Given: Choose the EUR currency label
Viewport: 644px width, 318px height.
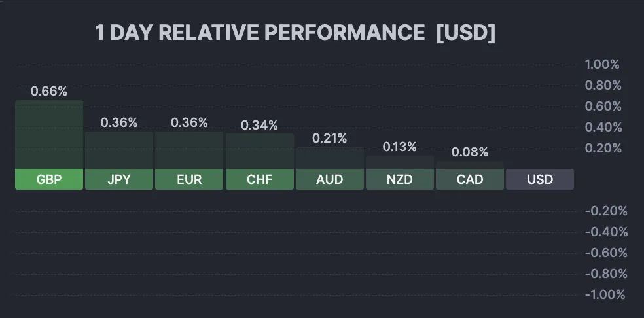Looking at the screenshot, I should point(189,179).
